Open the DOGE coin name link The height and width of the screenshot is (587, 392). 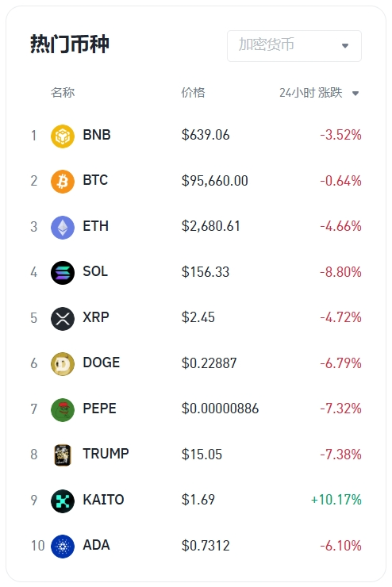point(102,363)
